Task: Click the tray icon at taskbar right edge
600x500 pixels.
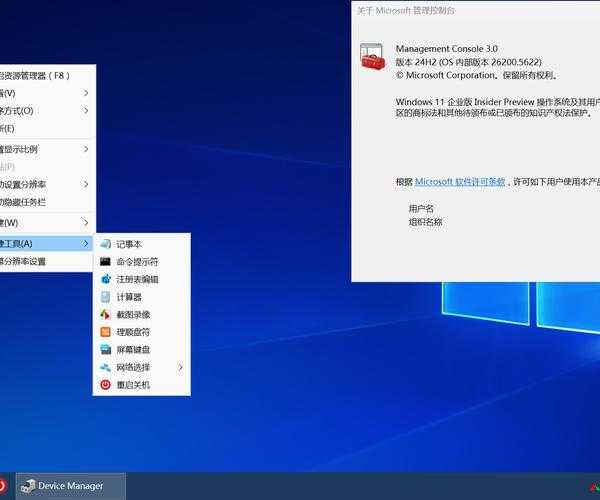Action: [594, 487]
